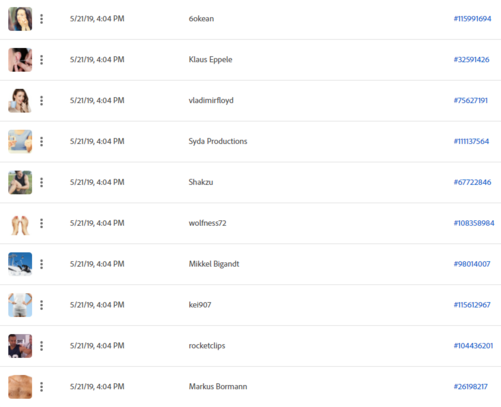Click the #108358984 link for wolfness72

pos(474,223)
